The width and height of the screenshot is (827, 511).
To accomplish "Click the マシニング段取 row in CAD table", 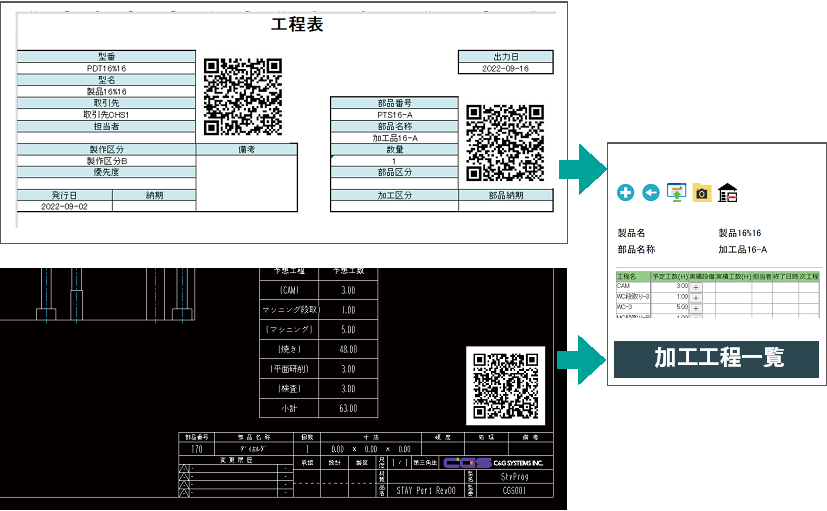I will [319, 310].
